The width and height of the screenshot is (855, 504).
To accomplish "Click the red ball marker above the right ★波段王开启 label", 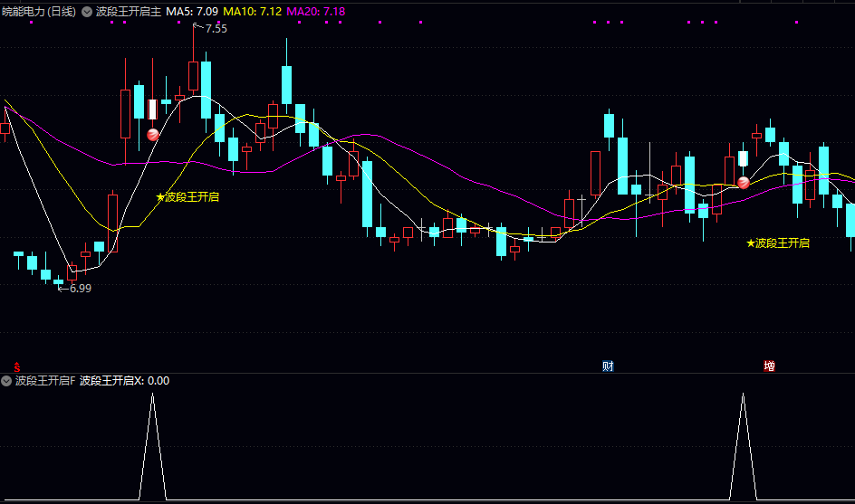I will pyautogui.click(x=744, y=183).
